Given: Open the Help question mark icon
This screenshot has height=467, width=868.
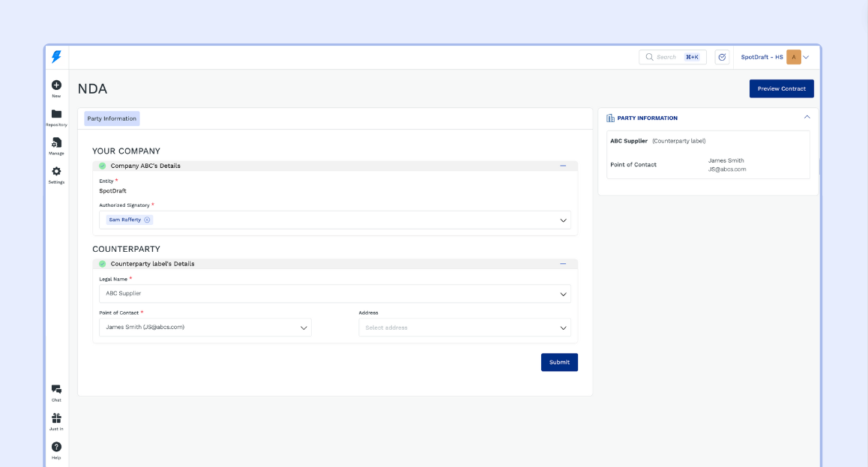Looking at the screenshot, I should (x=56, y=447).
